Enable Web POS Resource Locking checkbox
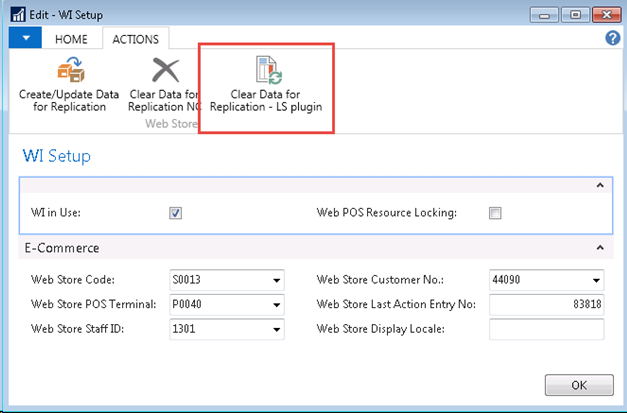Screen dimensions: 627x413 [x=495, y=213]
